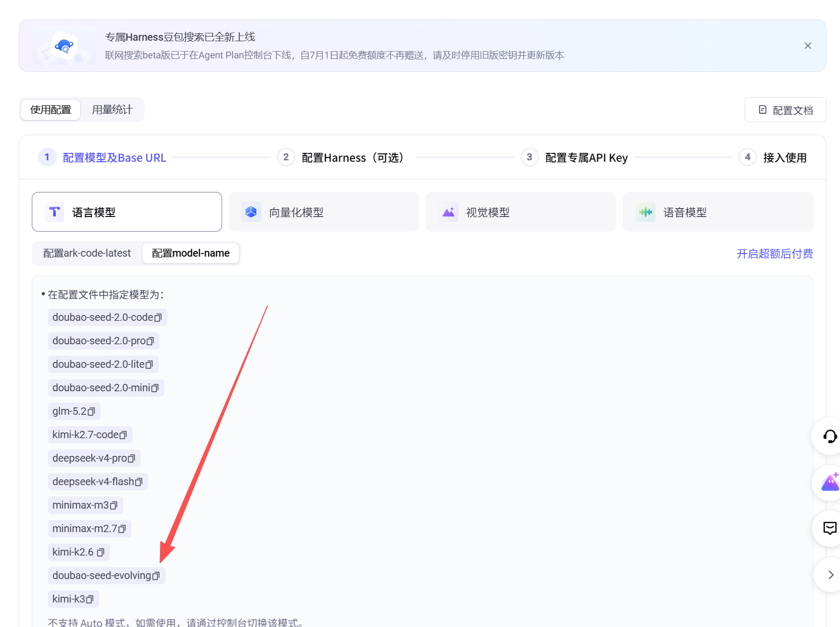Switch to the 用量统计 tab
This screenshot has height=627, width=840.
[112, 110]
